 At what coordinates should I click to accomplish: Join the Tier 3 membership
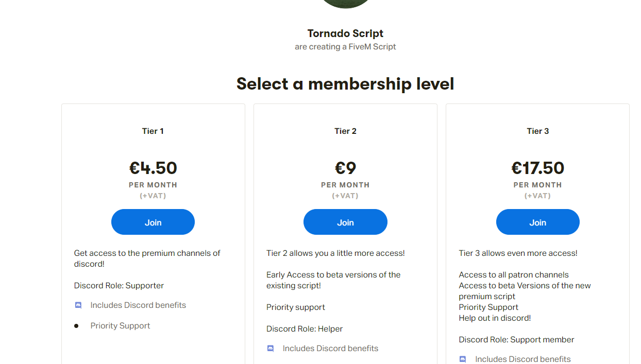[x=538, y=222]
